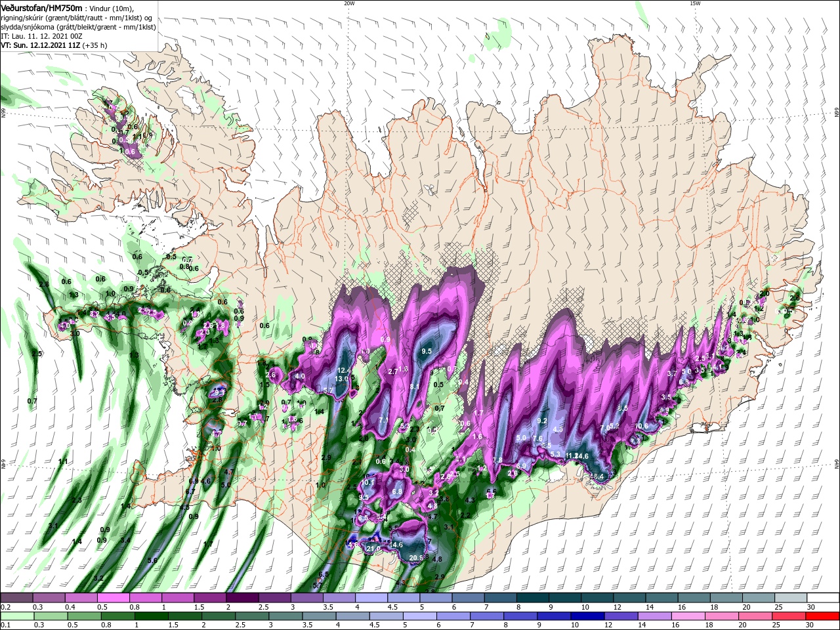Click the 15.4 precipitation value on the map
Screen dimensions: 840x630
pyautogui.click(x=597, y=476)
